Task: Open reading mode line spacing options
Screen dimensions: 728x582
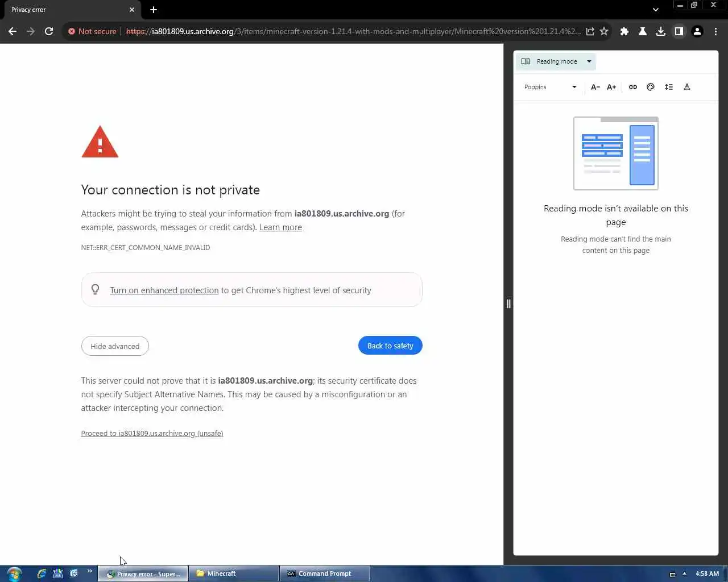Action: tap(669, 87)
